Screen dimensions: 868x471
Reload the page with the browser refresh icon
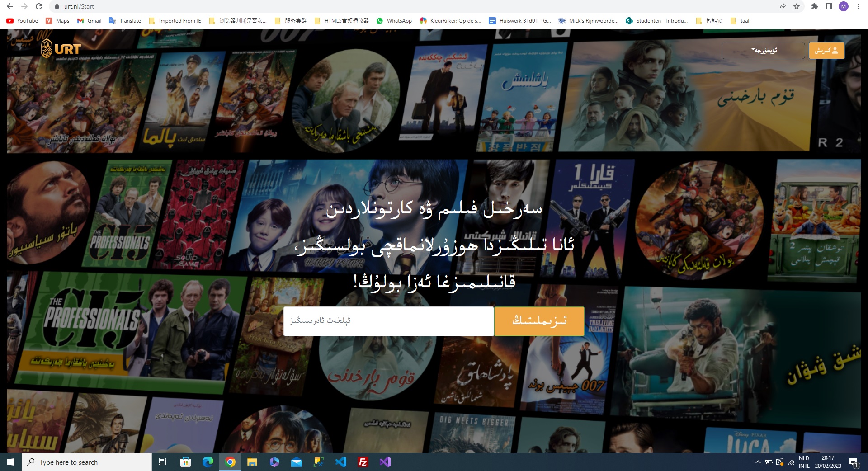click(39, 6)
